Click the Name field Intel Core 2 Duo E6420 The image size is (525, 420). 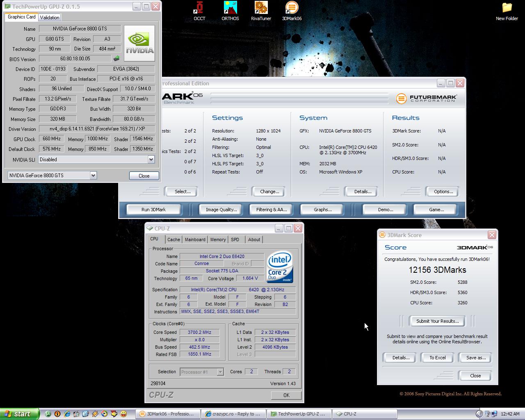pyautogui.click(x=222, y=256)
